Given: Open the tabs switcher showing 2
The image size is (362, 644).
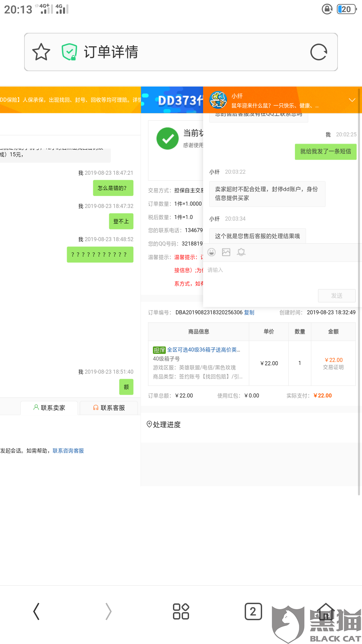Looking at the screenshot, I should coord(253,611).
